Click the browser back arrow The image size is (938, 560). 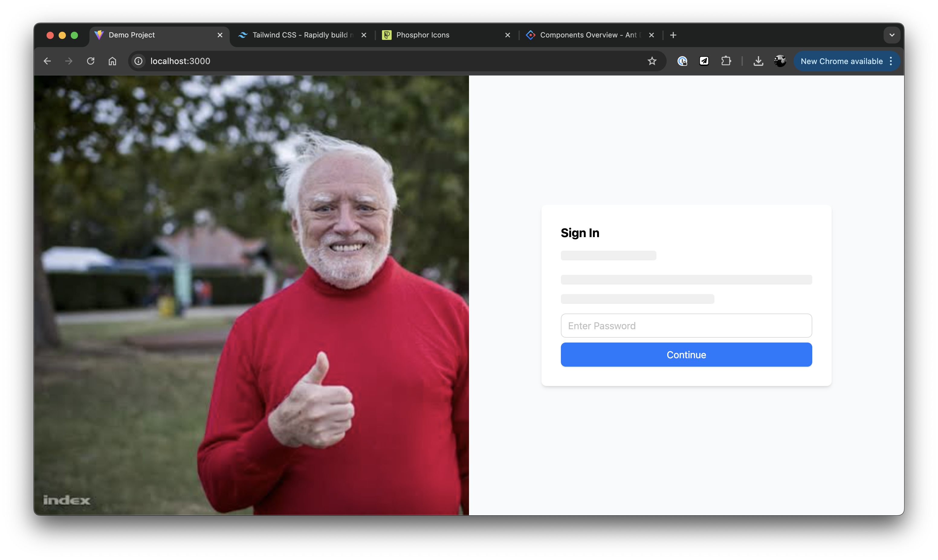47,61
